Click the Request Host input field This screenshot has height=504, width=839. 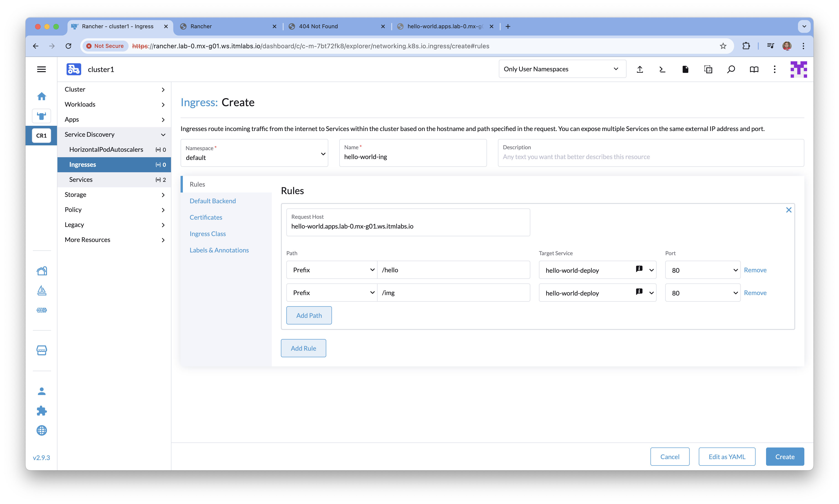tap(408, 226)
